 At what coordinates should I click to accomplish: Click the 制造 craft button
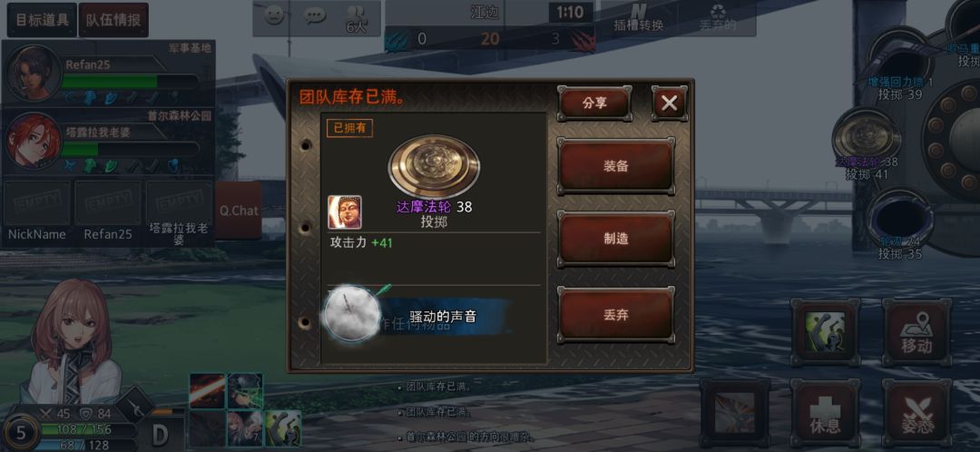coord(615,239)
